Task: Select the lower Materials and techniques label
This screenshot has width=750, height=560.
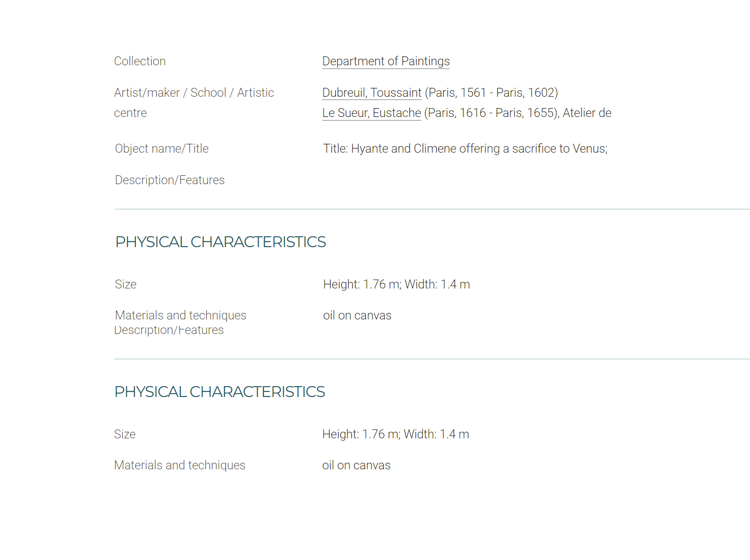Action: [x=179, y=466]
